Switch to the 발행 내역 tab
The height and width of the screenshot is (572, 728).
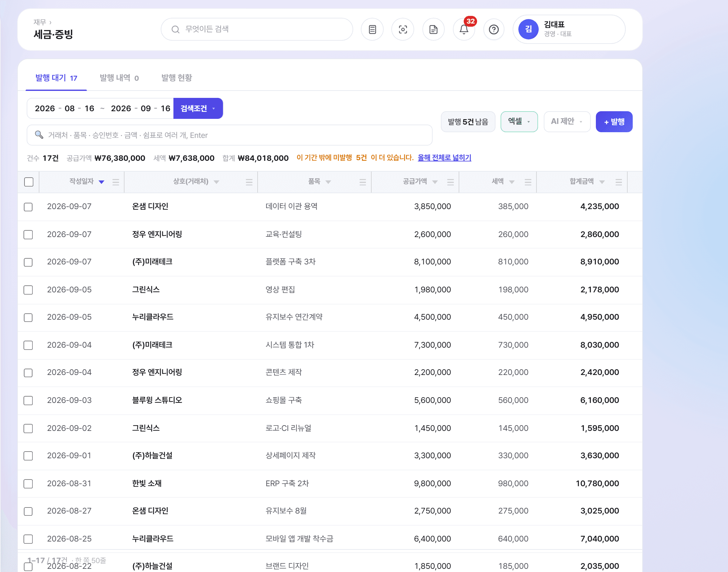click(x=119, y=78)
